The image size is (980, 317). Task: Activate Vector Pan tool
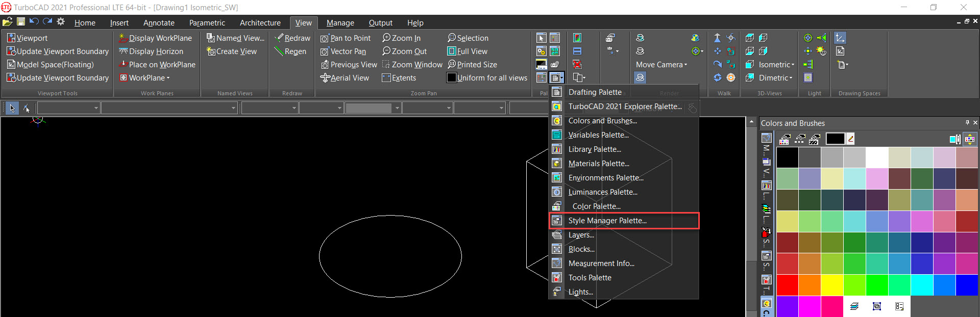pos(343,51)
